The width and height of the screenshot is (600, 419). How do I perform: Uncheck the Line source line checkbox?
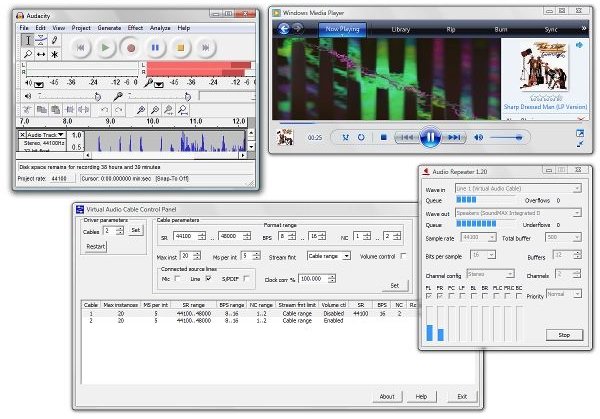pyautogui.click(x=209, y=278)
